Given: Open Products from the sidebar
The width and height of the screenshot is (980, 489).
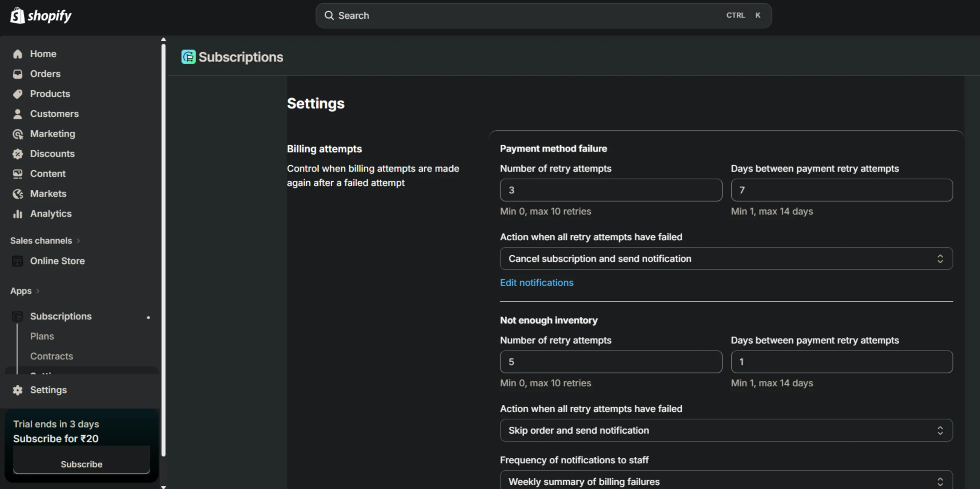Looking at the screenshot, I should click(18, 94).
